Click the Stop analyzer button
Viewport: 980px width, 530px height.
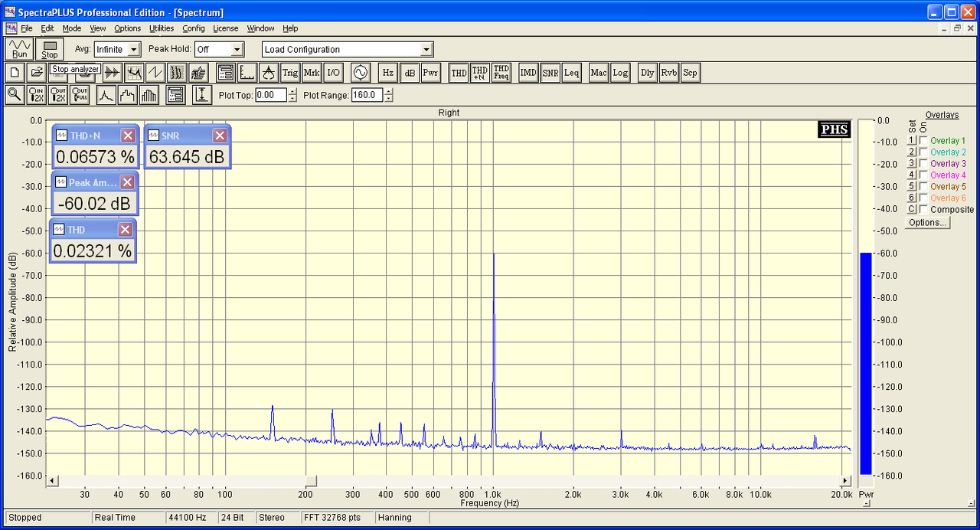(50, 49)
